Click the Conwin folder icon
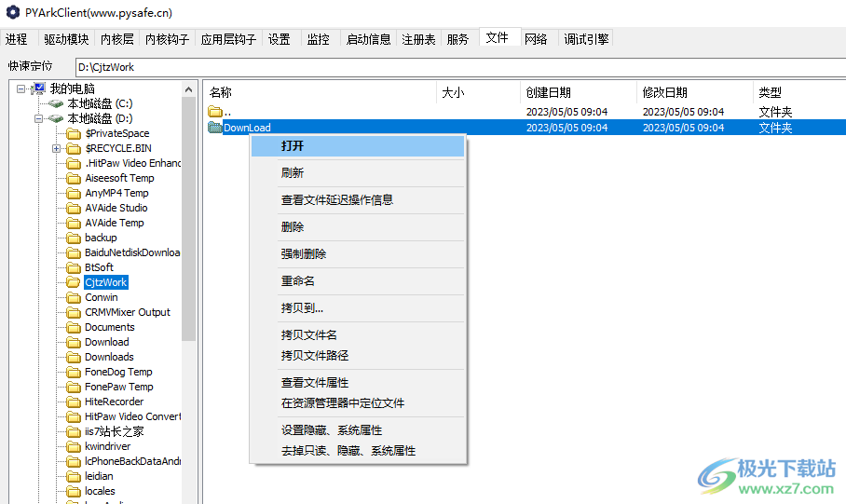This screenshot has height=504, width=846. [74, 297]
